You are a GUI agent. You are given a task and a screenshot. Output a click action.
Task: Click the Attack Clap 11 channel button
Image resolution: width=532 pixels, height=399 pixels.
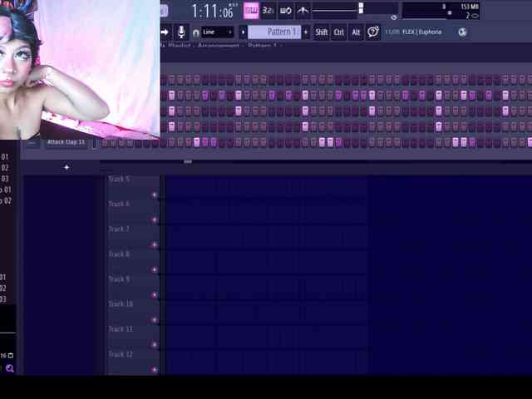click(x=66, y=142)
